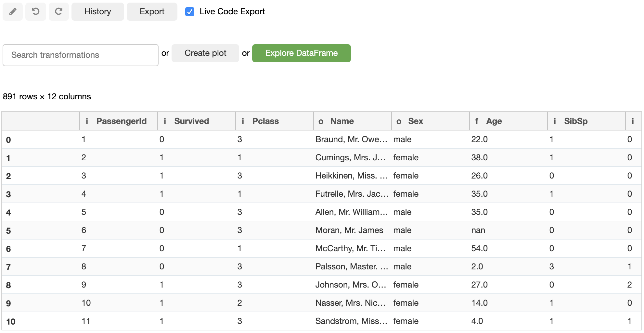Redo the last transformation
Screen dimensions: 644x333
59,12
